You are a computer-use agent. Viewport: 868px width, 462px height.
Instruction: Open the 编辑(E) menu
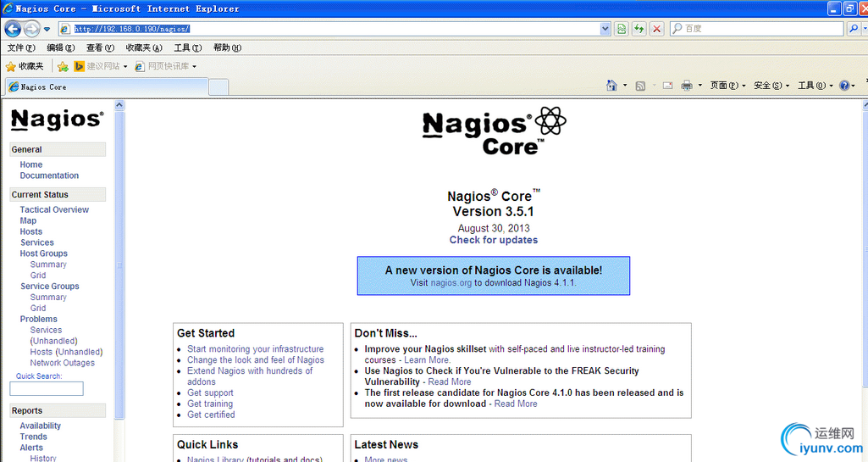61,47
